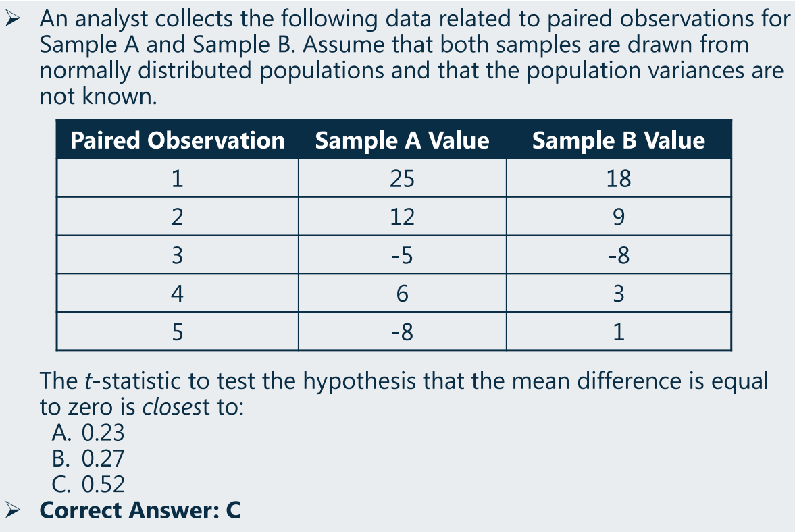The width and height of the screenshot is (795, 532).
Task: Click the Sample A cell showing -5
Action: click(403, 255)
